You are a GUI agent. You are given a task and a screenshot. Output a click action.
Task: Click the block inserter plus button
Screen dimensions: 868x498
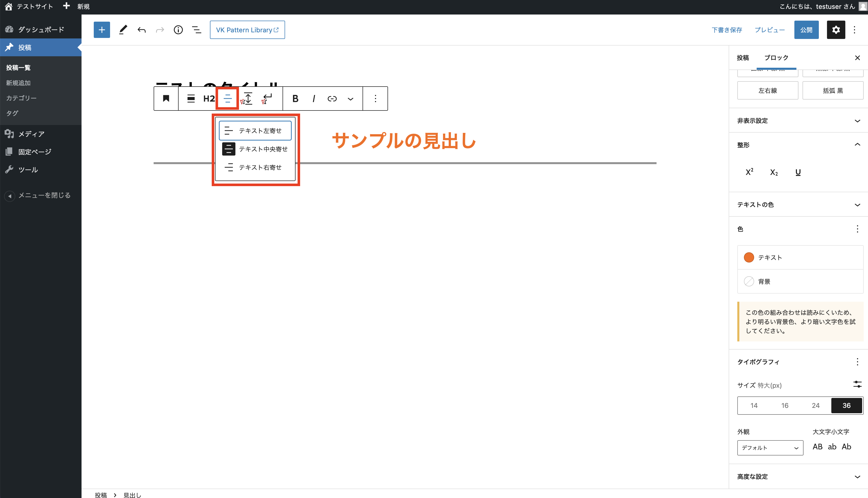(102, 30)
